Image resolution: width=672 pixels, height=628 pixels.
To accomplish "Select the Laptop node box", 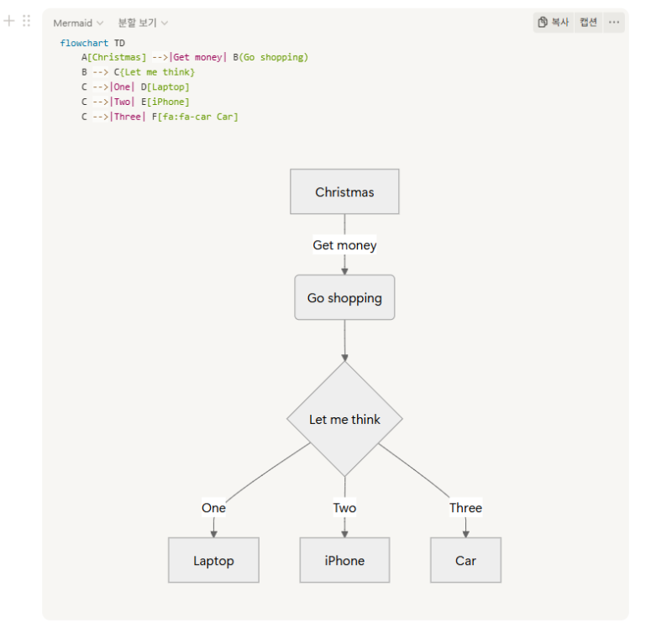I will [213, 561].
